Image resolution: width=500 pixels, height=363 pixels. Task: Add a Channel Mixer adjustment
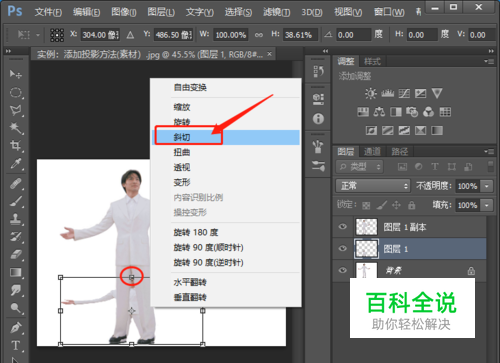[429, 112]
